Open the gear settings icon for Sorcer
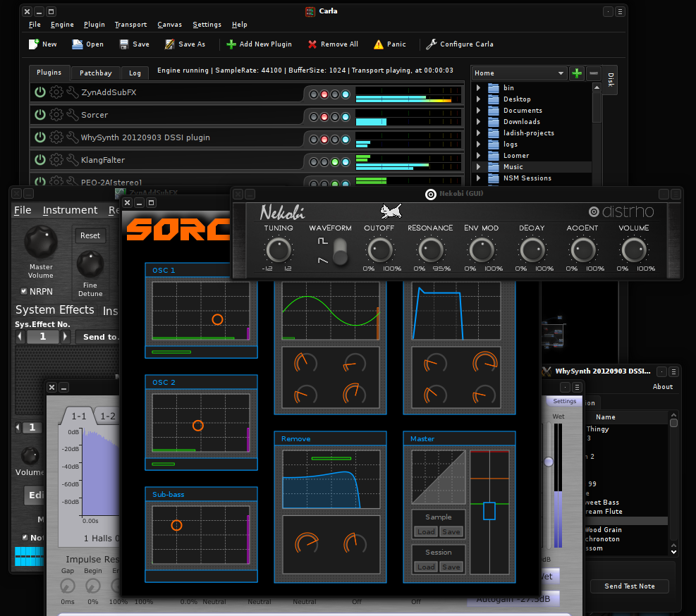 click(56, 115)
